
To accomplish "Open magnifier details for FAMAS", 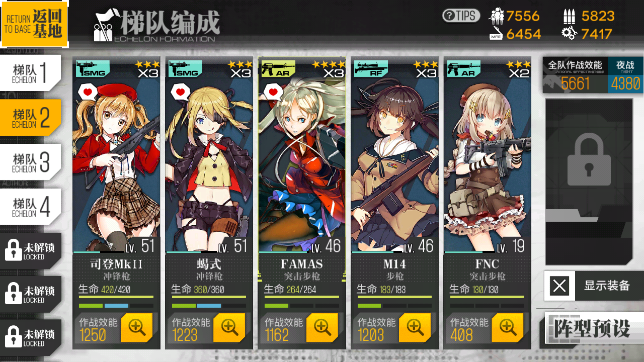I will pyautogui.click(x=323, y=327).
